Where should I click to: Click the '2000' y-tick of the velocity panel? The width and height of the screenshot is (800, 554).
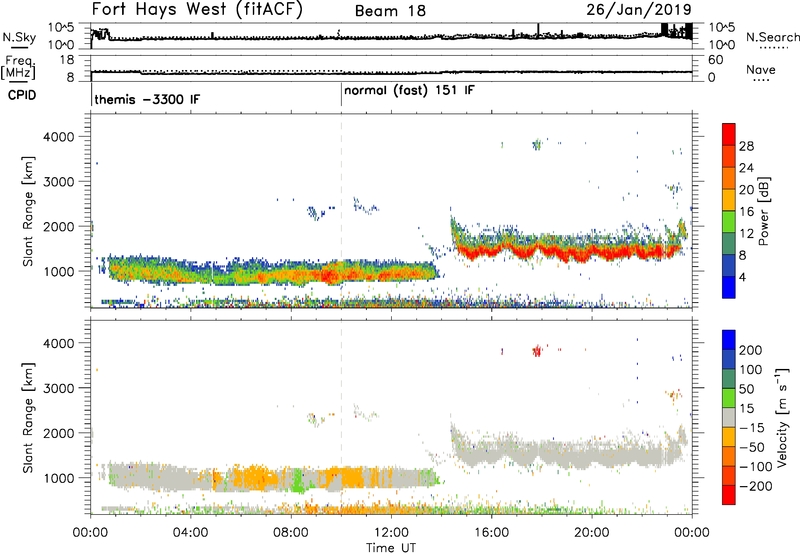click(58, 433)
